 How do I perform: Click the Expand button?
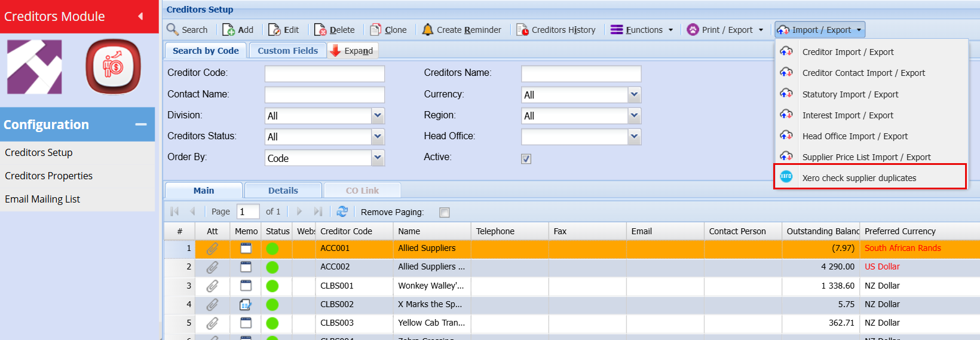(352, 51)
